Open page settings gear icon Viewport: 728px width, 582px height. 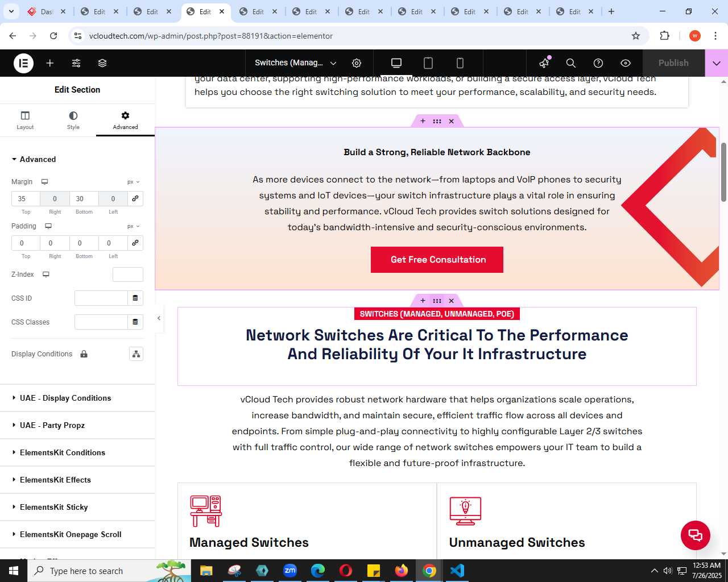point(357,63)
